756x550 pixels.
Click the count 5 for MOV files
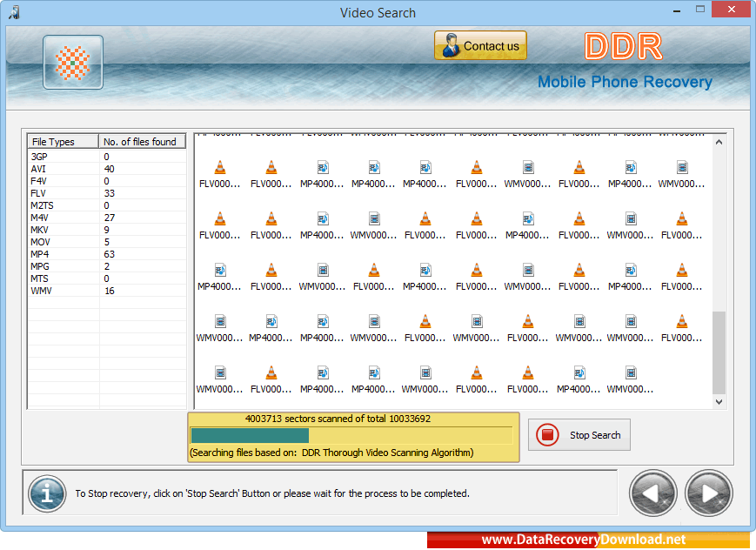[106, 242]
